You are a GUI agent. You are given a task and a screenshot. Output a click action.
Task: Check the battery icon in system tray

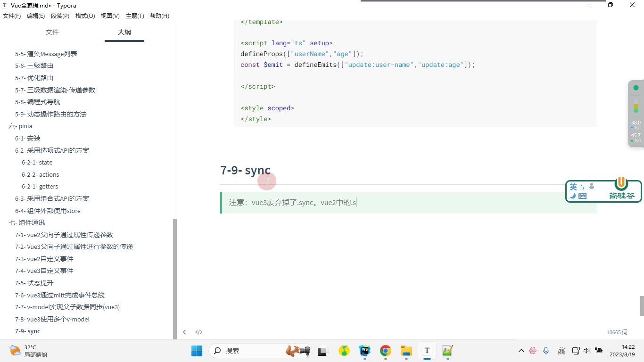click(x=599, y=351)
